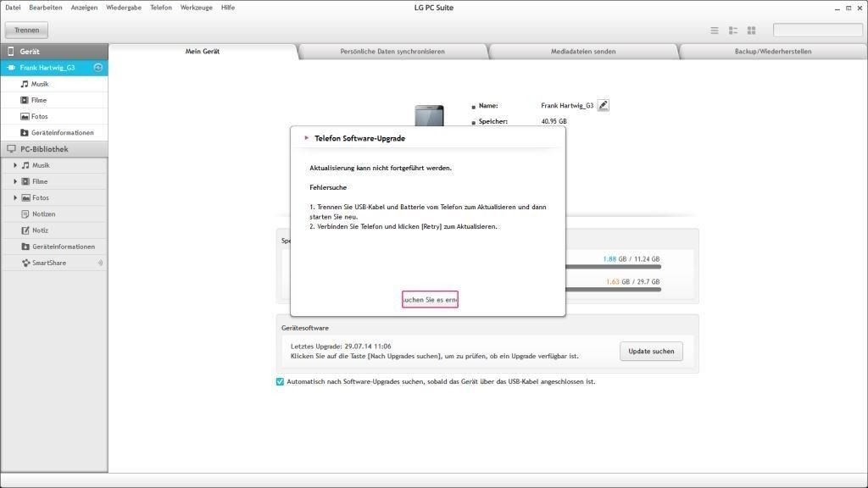
Task: Expand the PC-Bibliothek Fotos node
Action: point(15,197)
